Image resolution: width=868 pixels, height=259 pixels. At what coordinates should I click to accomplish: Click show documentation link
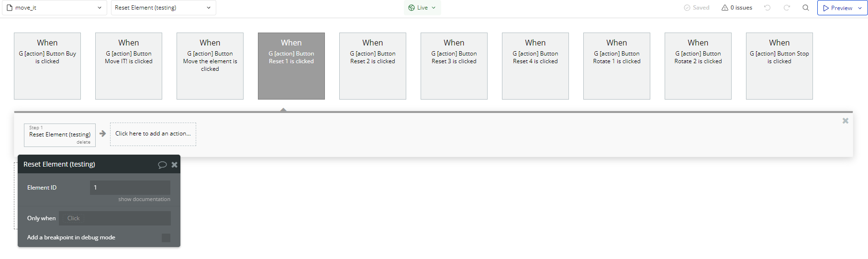[x=145, y=199]
